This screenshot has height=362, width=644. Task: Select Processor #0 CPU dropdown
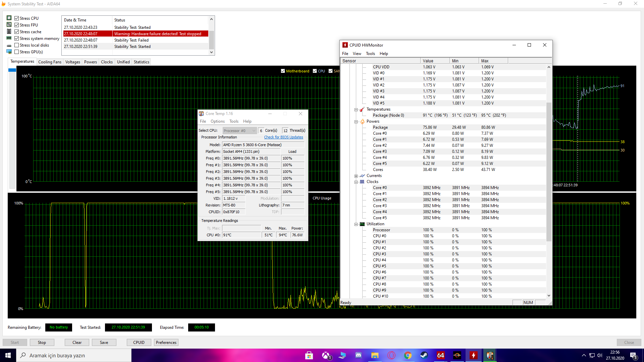[x=239, y=130]
